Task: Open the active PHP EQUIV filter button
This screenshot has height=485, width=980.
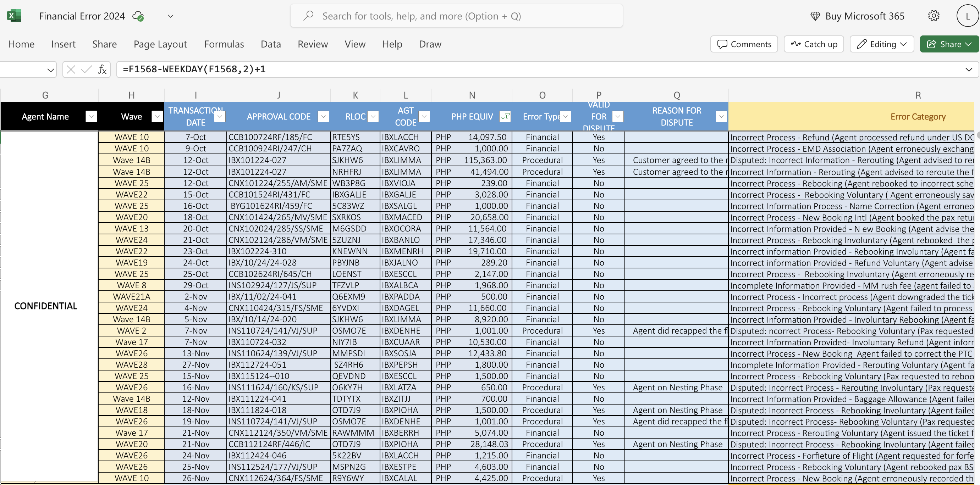Action: click(x=505, y=116)
